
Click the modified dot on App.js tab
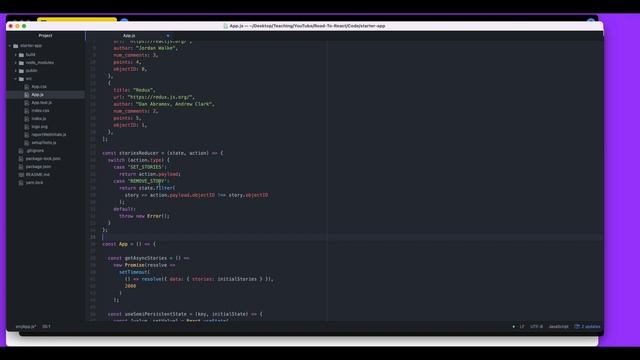pos(168,36)
